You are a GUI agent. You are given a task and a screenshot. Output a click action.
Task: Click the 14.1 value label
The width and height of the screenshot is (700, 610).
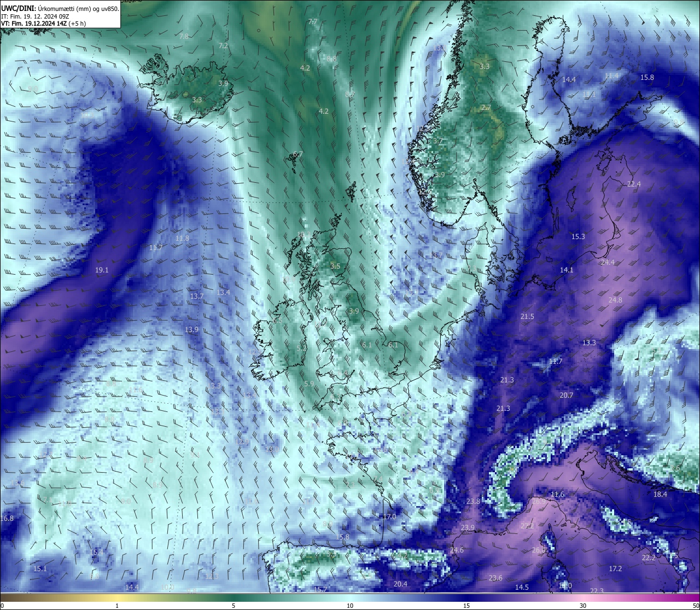pyautogui.click(x=567, y=270)
